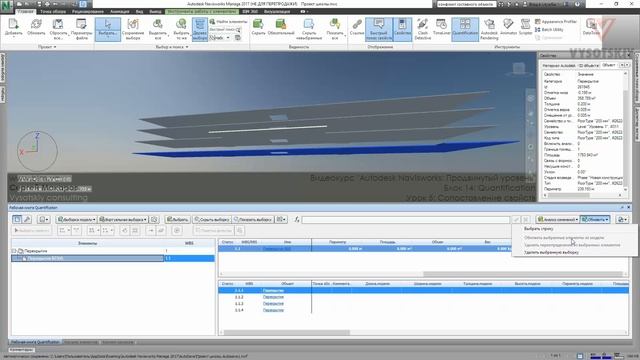Choose Выбрать строку in the popup menu
Screen dimensions: 640x360
(539, 229)
